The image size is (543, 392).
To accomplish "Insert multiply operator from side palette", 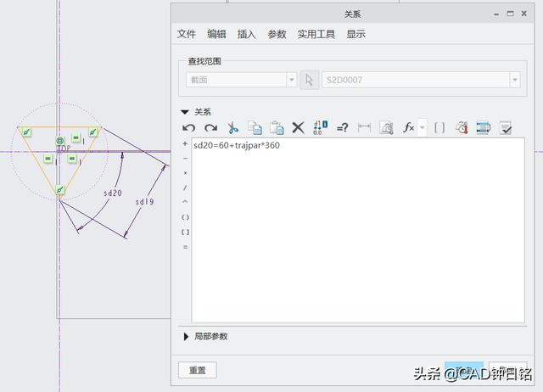I will 185,173.
